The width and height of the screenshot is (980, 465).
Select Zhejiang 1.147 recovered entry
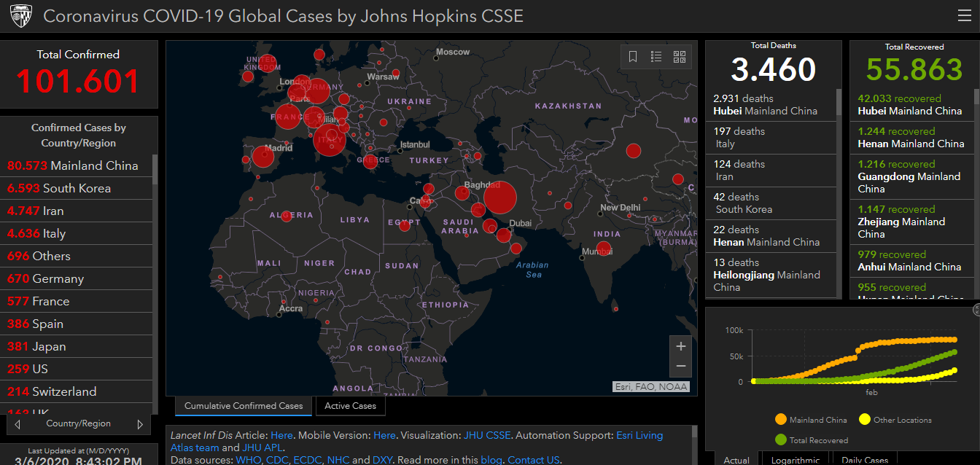tap(912, 222)
